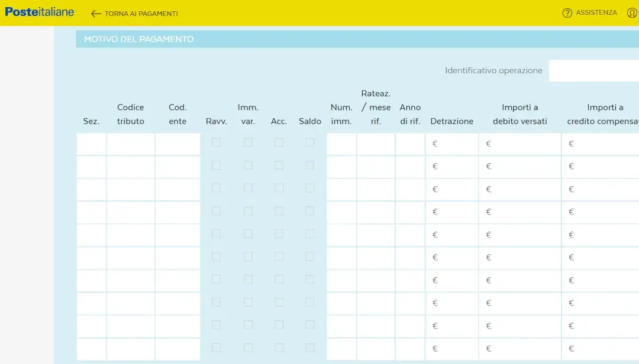Tick the Ravv. checkbox in the last row

[x=216, y=347]
